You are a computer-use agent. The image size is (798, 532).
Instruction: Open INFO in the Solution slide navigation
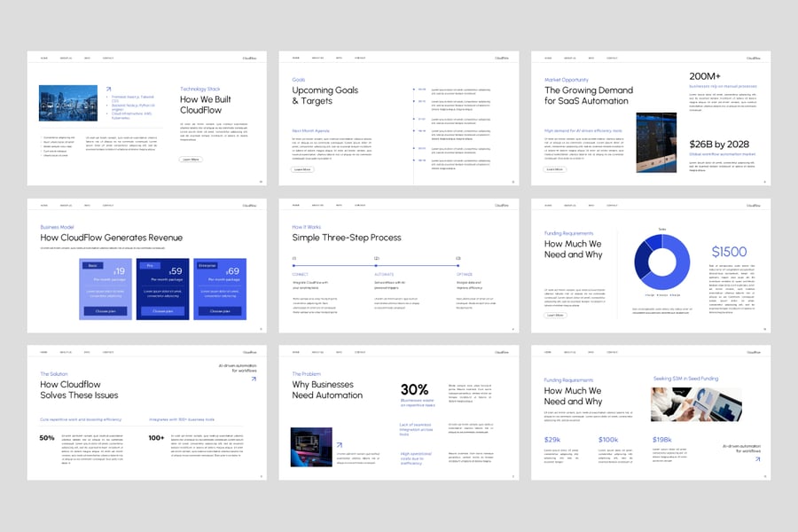coord(87,353)
